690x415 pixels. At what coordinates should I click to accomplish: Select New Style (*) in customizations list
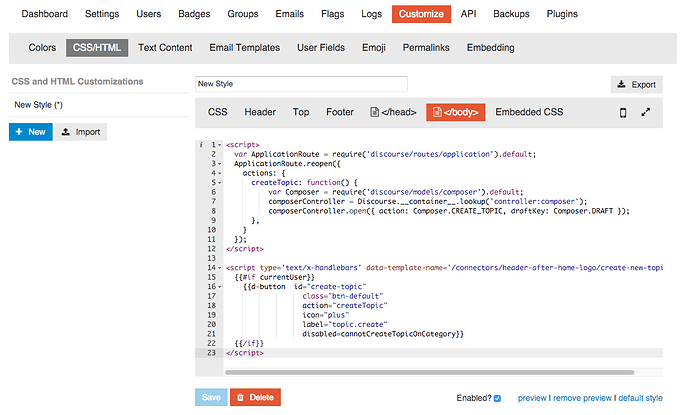[40, 104]
